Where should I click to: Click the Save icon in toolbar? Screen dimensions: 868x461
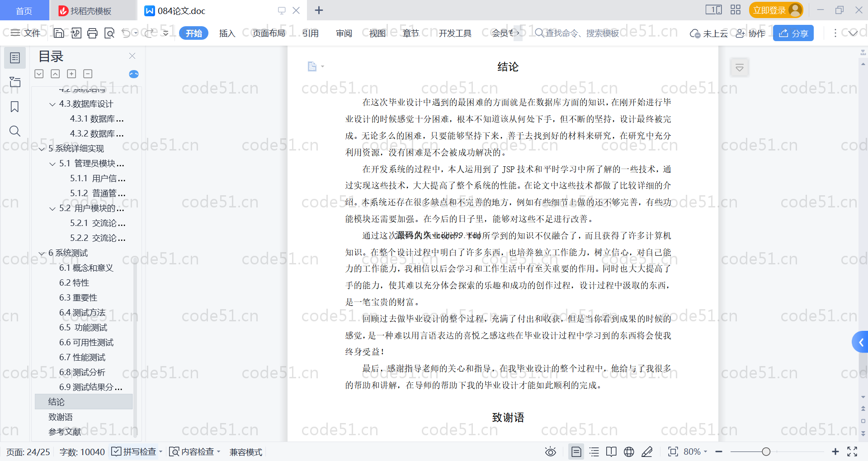(x=59, y=33)
